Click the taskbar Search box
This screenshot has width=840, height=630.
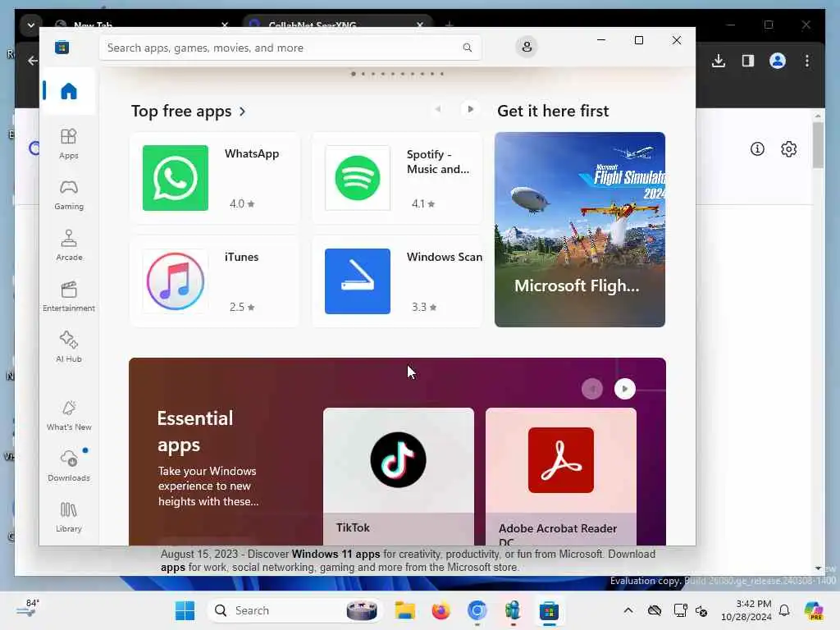(x=294, y=610)
